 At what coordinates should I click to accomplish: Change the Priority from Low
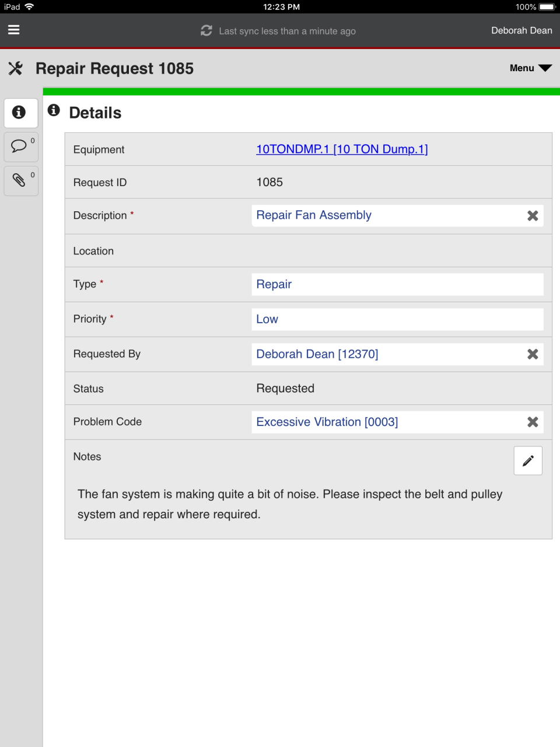[x=397, y=319]
